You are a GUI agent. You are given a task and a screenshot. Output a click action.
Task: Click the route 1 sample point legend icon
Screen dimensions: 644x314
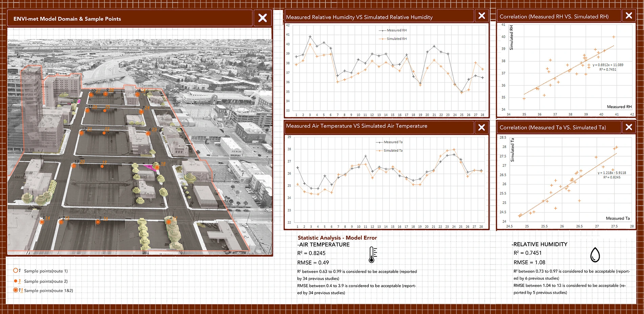pyautogui.click(x=16, y=270)
